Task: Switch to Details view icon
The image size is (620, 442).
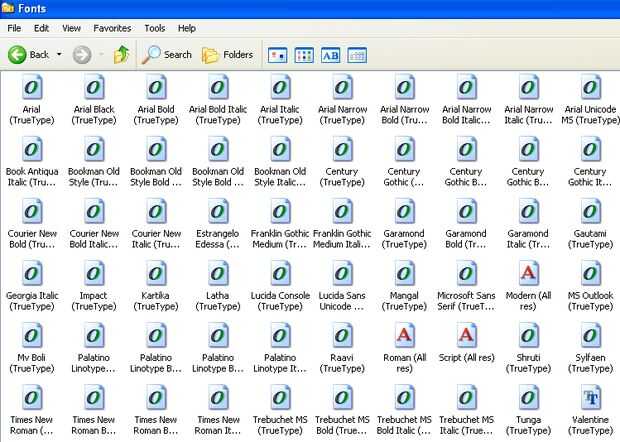Action: coord(357,55)
